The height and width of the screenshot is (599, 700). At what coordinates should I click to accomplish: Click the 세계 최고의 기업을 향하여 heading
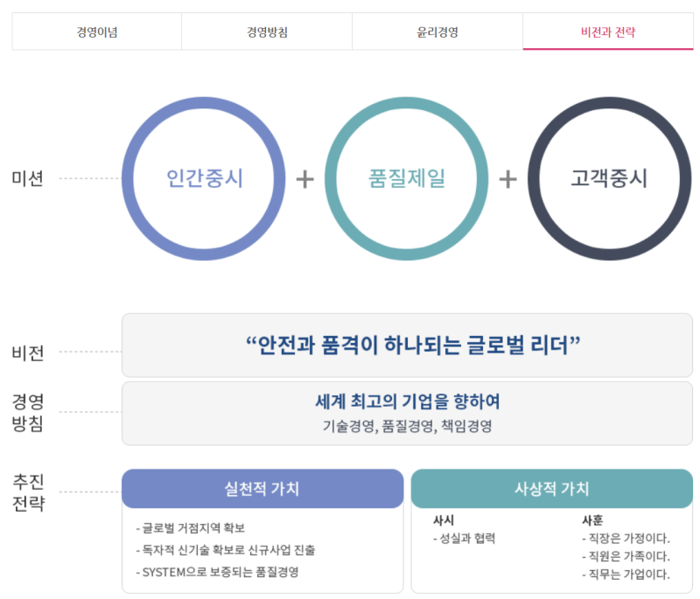[407, 402]
